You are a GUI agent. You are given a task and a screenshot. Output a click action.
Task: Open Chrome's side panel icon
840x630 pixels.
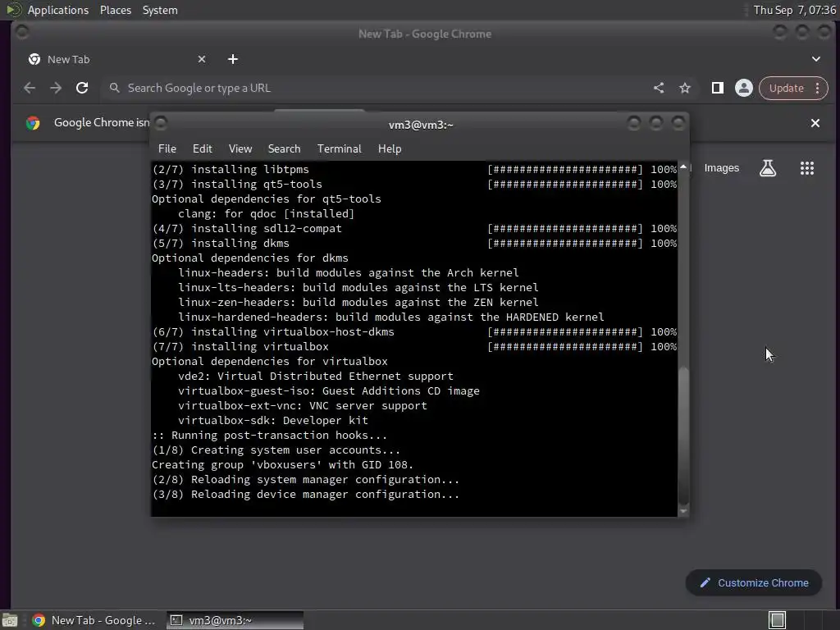coord(717,88)
